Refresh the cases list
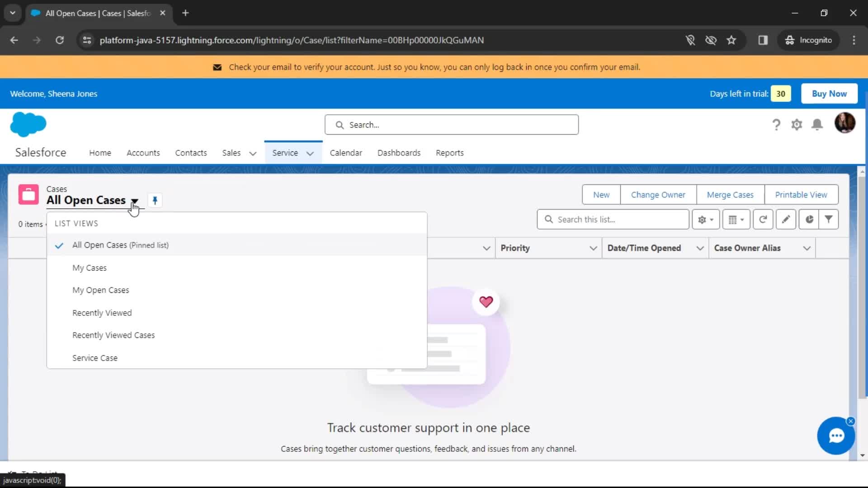The height and width of the screenshot is (488, 868). pos(763,220)
